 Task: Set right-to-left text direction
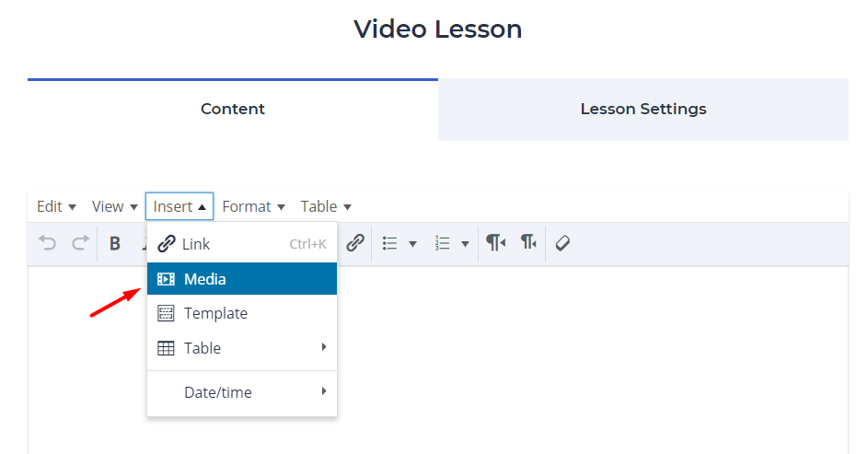click(529, 243)
